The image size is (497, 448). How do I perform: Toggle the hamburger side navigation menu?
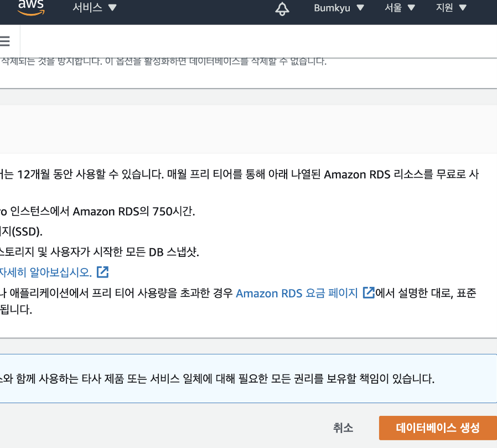pyautogui.click(x=4, y=41)
